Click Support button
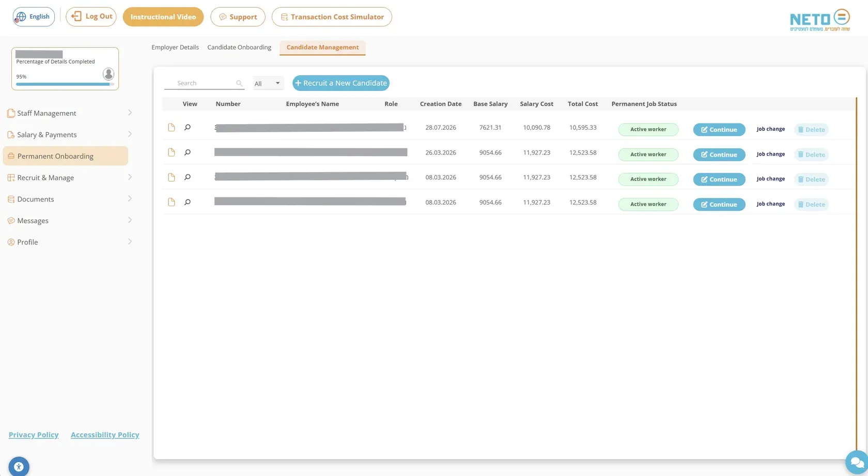868x476 pixels. 238,17
